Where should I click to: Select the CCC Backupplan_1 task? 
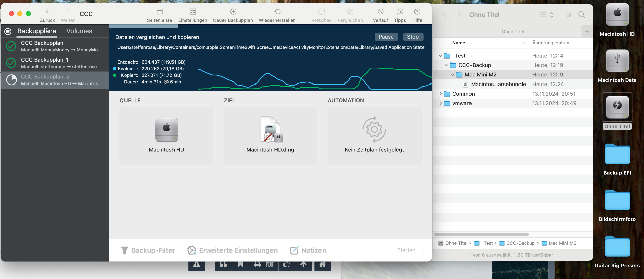(x=55, y=63)
